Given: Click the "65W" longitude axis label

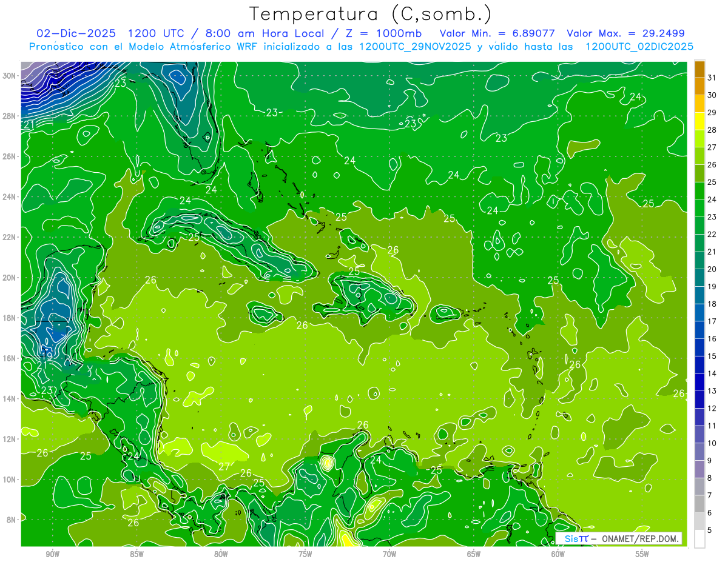Looking at the screenshot, I should click(x=474, y=554).
